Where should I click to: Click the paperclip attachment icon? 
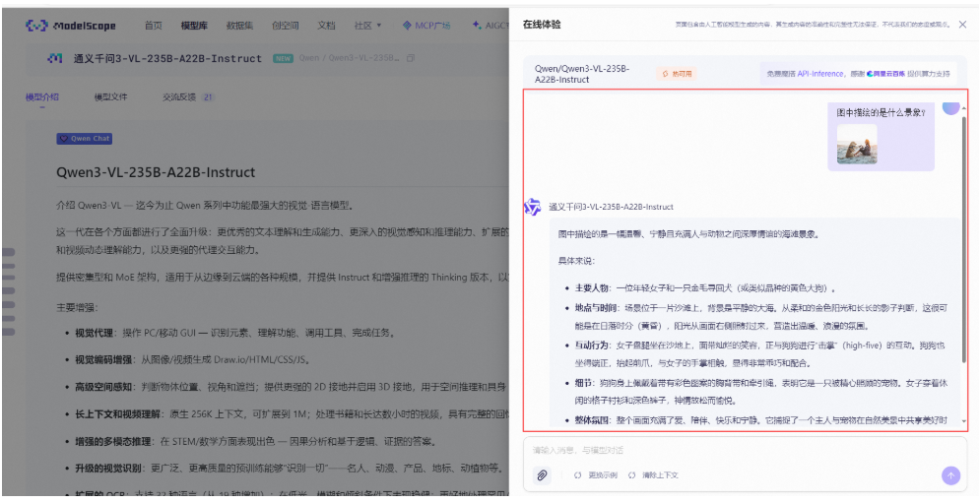[542, 475]
